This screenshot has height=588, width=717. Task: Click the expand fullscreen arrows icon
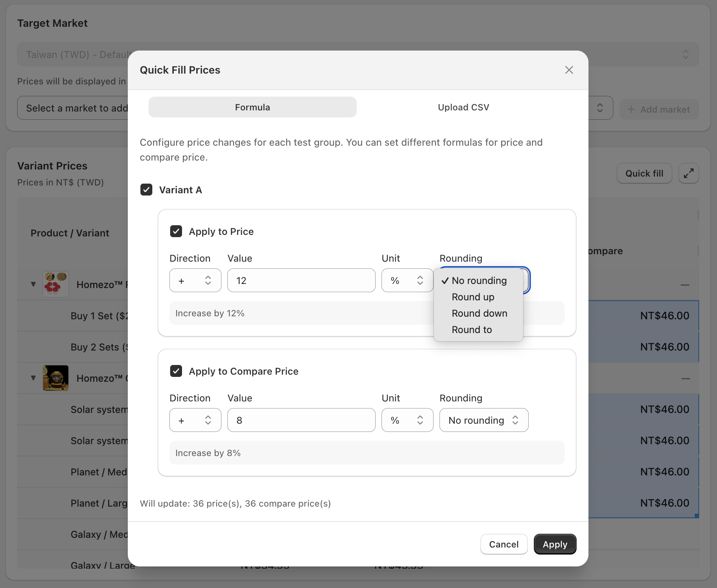tap(688, 173)
